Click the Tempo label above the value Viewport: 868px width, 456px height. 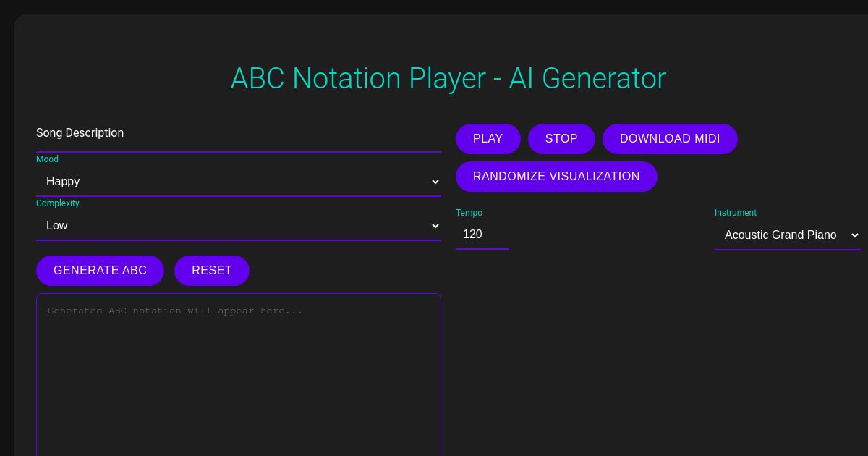coord(469,213)
